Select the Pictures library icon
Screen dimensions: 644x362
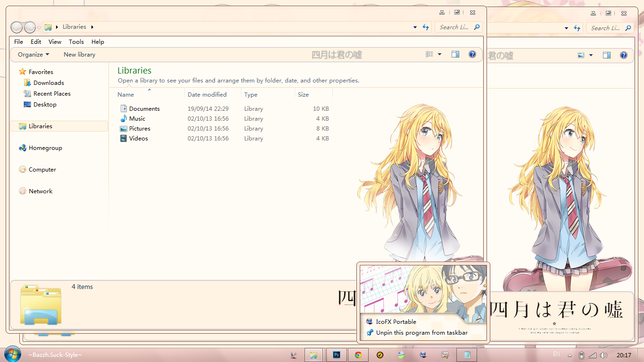pos(124,129)
